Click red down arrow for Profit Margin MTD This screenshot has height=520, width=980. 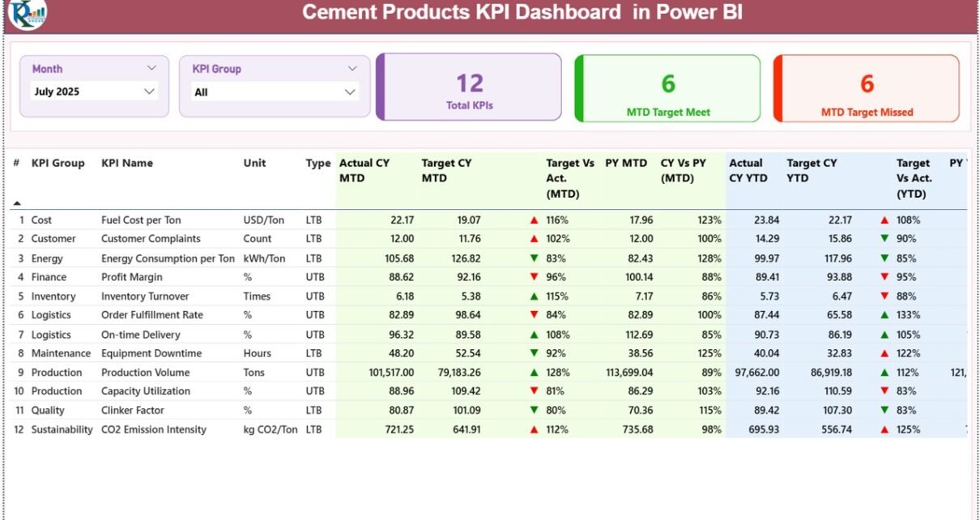[x=534, y=277]
